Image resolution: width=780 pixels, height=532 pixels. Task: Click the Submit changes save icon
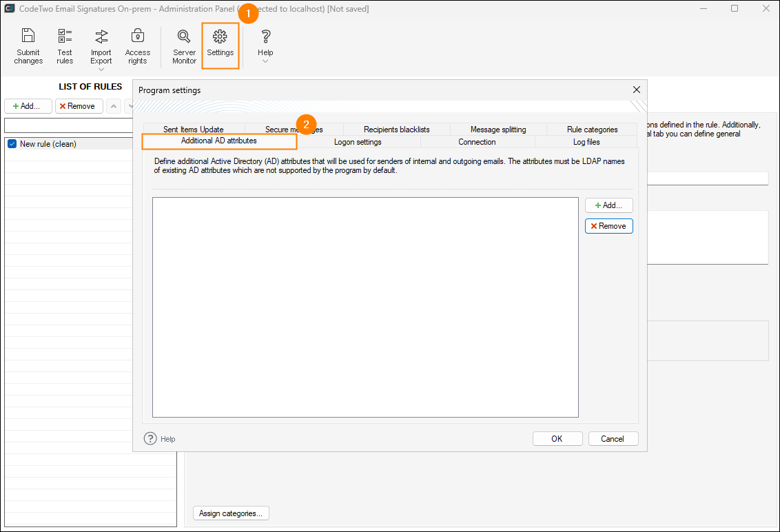[x=28, y=37]
